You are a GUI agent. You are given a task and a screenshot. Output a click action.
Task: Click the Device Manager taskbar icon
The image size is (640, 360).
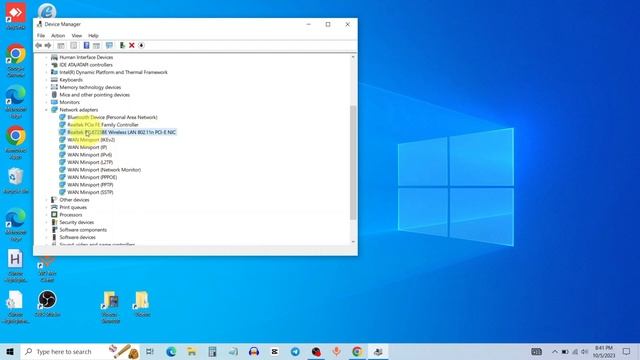[378, 351]
